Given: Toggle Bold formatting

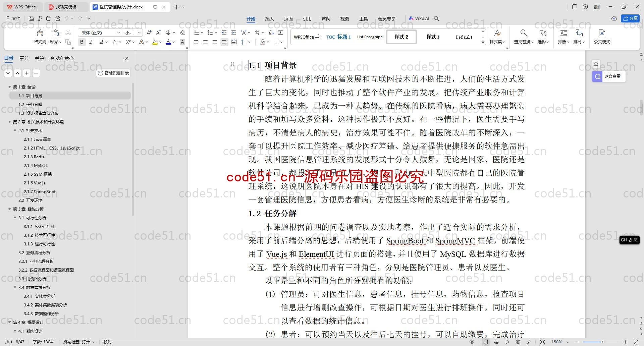Looking at the screenshot, I should point(82,42).
